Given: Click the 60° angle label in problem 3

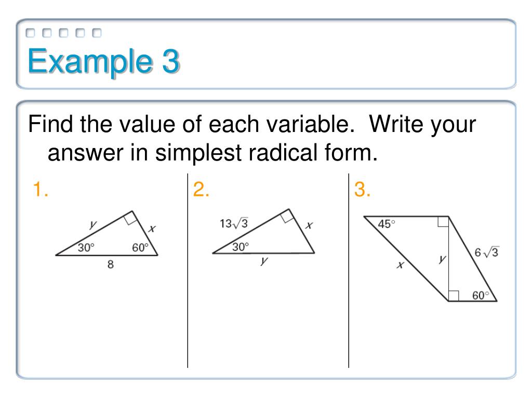Looking at the screenshot, I should tap(481, 295).
